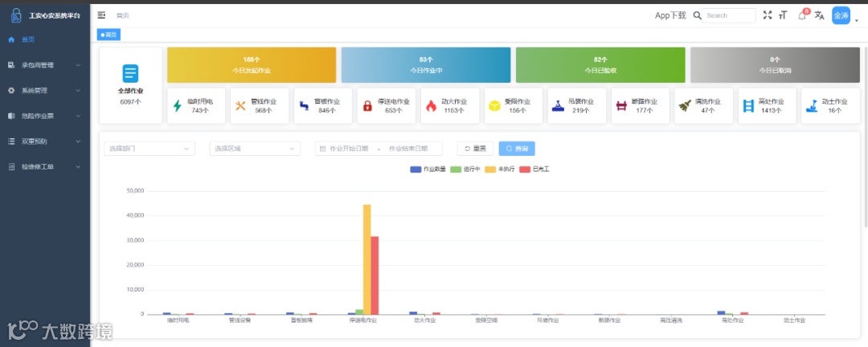The height and width of the screenshot is (347, 868).
Task: Expand 危险作业票 menu chevron
Action: point(78,116)
